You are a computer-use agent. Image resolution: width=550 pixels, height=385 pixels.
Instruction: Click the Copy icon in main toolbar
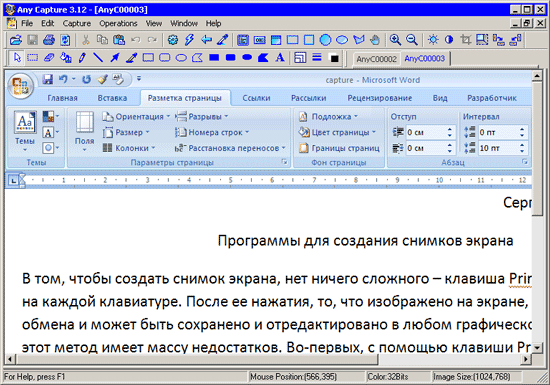102,40
